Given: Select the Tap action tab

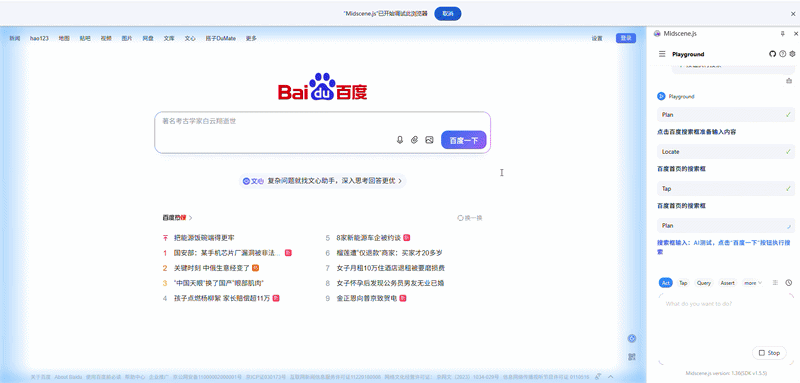Looking at the screenshot, I should pos(683,283).
